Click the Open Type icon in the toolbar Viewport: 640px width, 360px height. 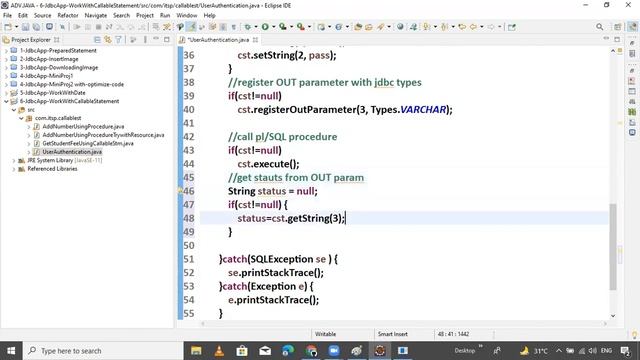[358, 27]
